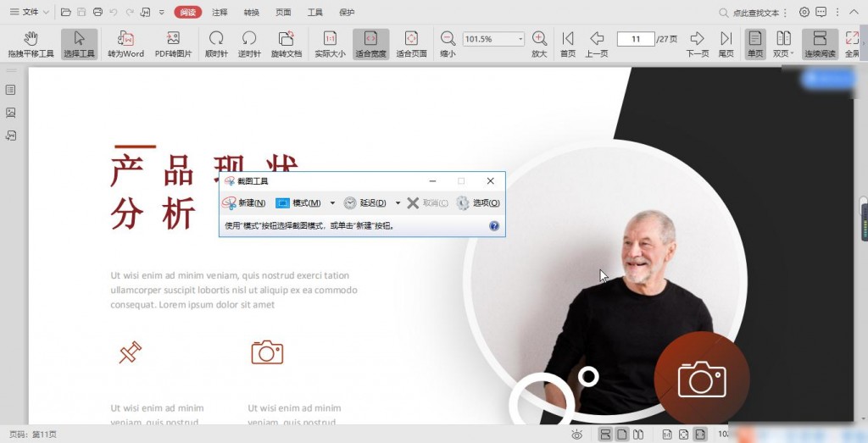
Task: Set view to actual size (实际大小)
Action: point(330,44)
